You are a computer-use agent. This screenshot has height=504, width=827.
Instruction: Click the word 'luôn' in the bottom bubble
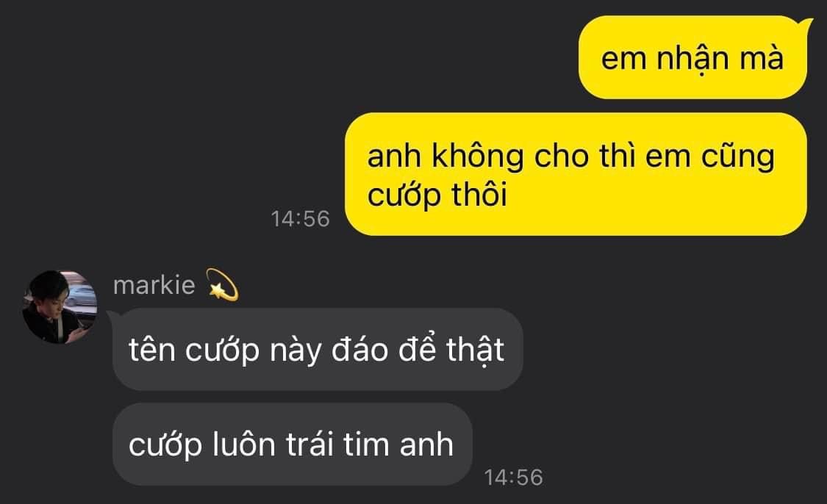tap(244, 444)
